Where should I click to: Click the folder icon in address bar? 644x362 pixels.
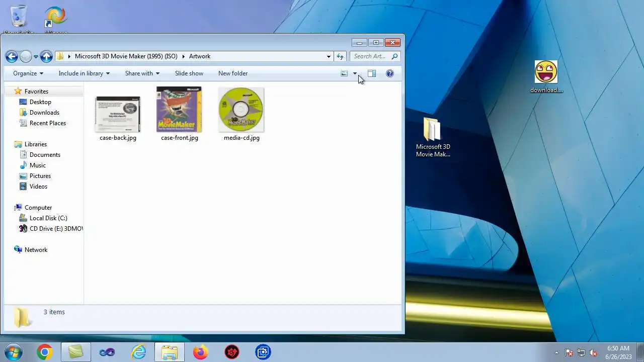click(x=60, y=56)
